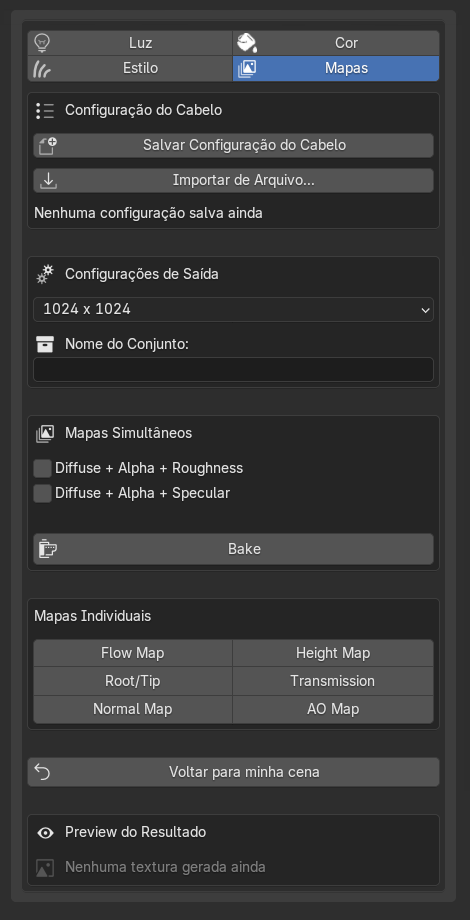Switch to the Luz tab
The image size is (470, 920).
pos(130,43)
